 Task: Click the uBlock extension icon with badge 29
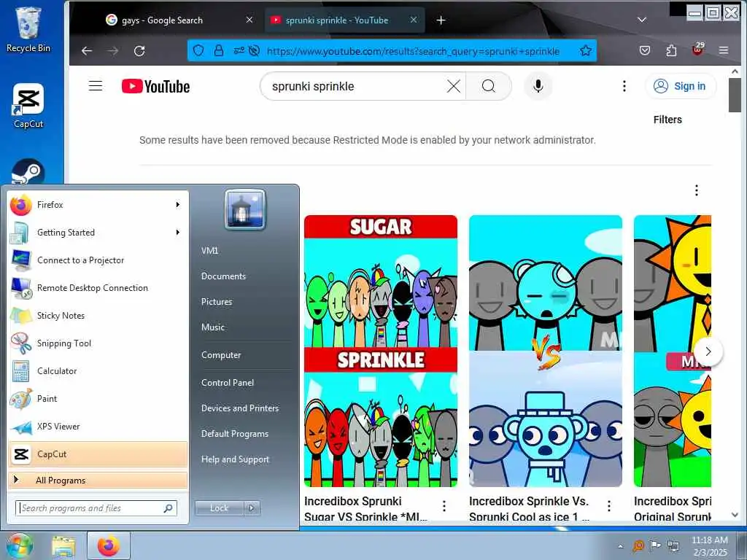[x=698, y=49]
